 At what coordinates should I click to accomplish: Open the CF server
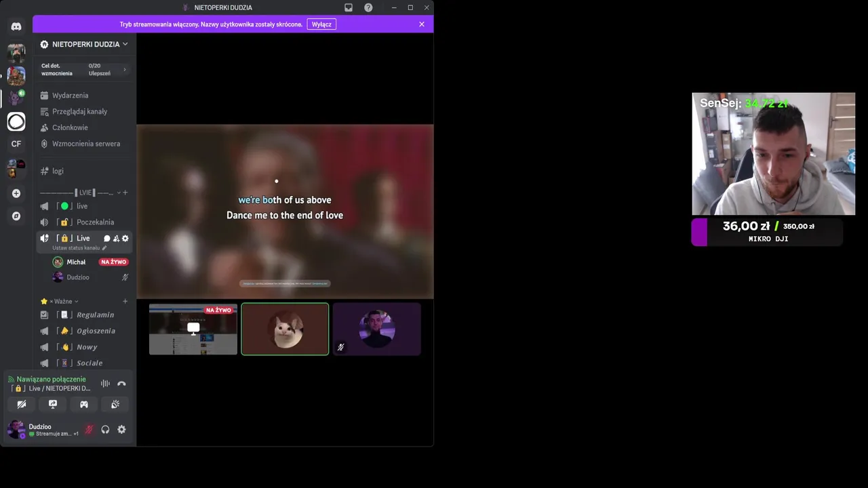pyautogui.click(x=16, y=144)
